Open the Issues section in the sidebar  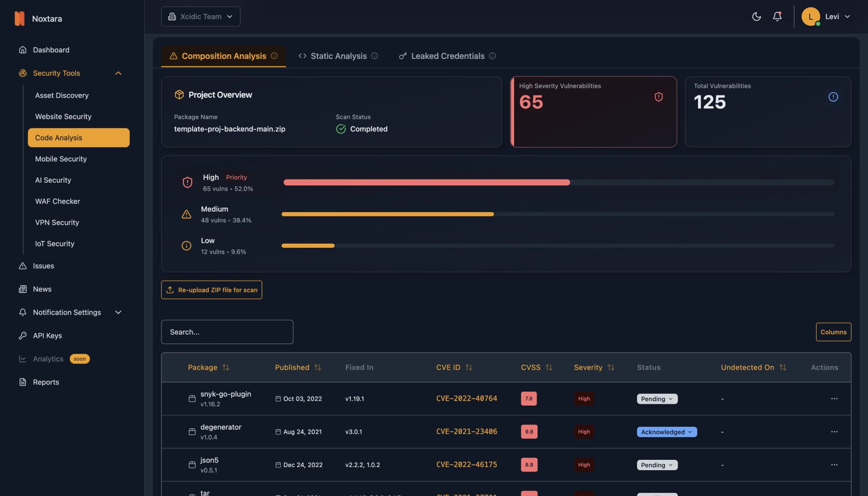(43, 266)
